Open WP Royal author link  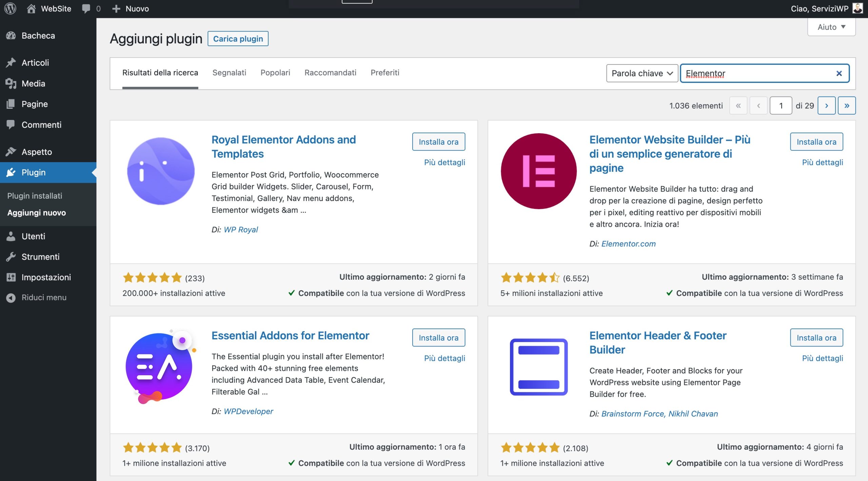241,229
